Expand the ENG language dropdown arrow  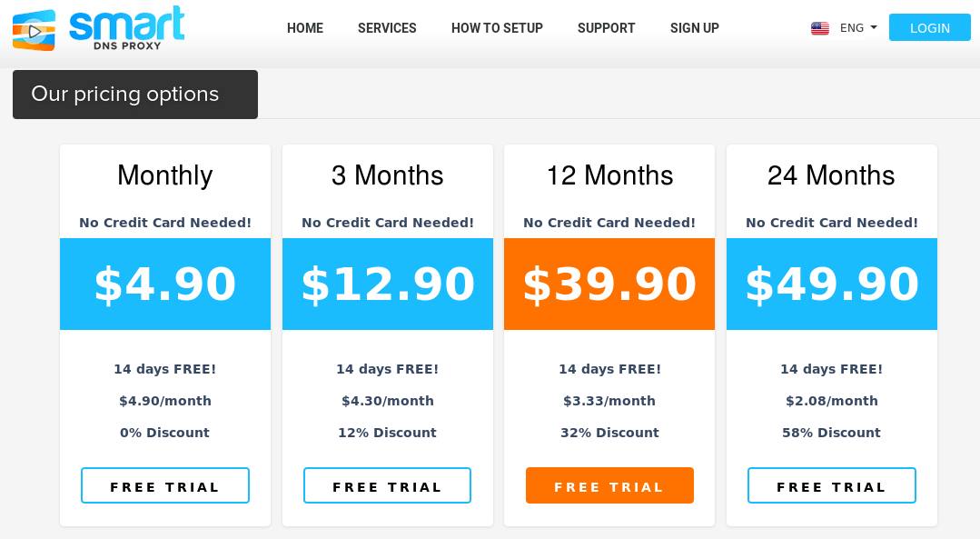[x=873, y=27]
